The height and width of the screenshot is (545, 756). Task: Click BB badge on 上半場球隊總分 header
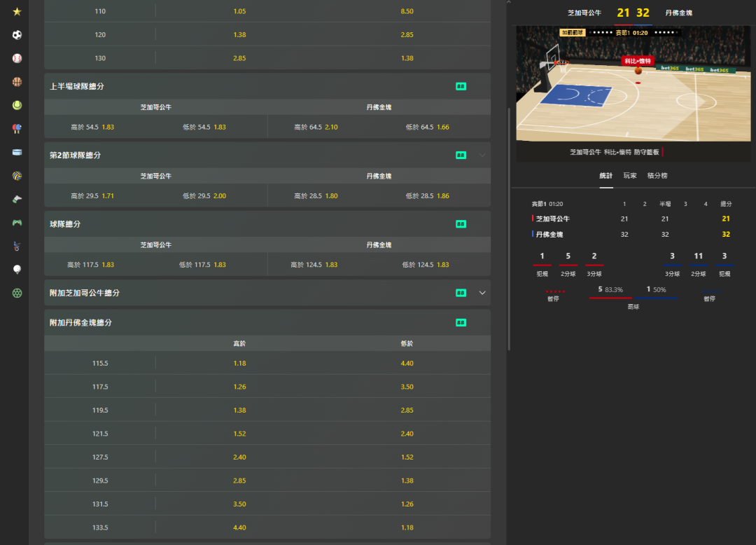click(461, 86)
